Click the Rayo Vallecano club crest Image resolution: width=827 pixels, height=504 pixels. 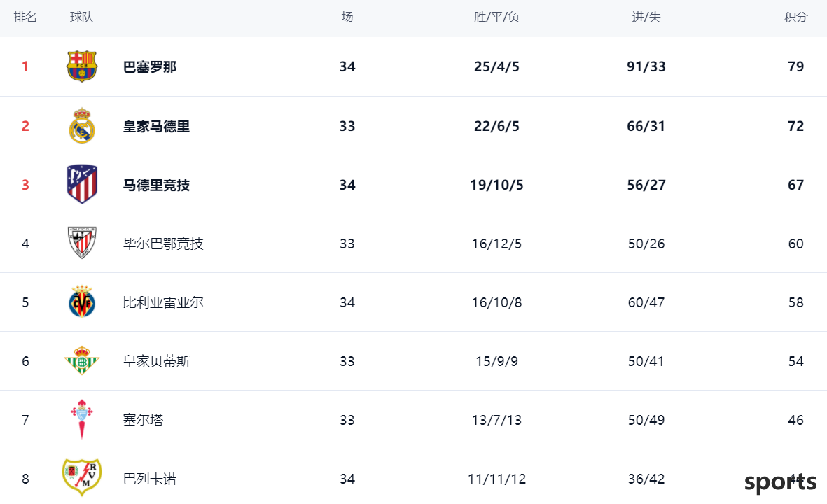[82, 477]
